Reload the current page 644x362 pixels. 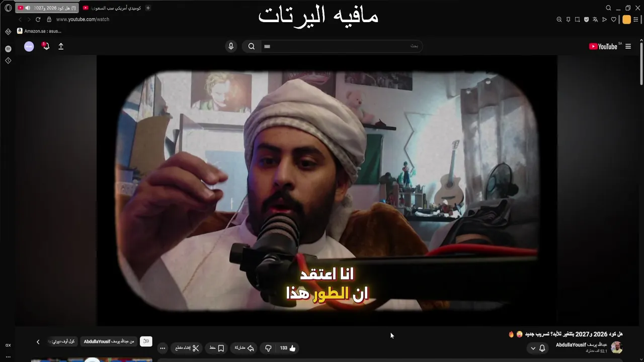click(38, 19)
